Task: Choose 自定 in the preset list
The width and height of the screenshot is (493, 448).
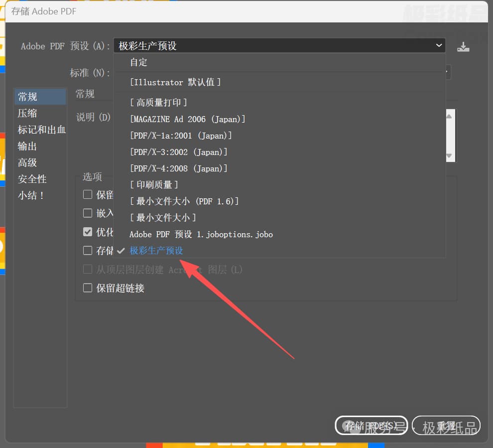Action: point(138,62)
